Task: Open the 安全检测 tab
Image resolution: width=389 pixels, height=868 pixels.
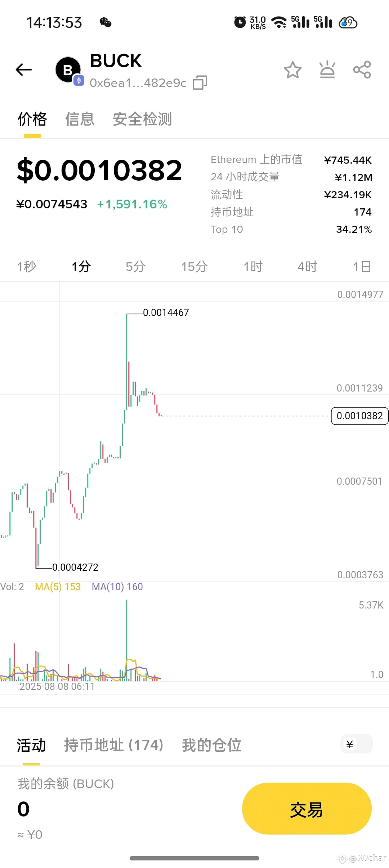Action: click(142, 119)
